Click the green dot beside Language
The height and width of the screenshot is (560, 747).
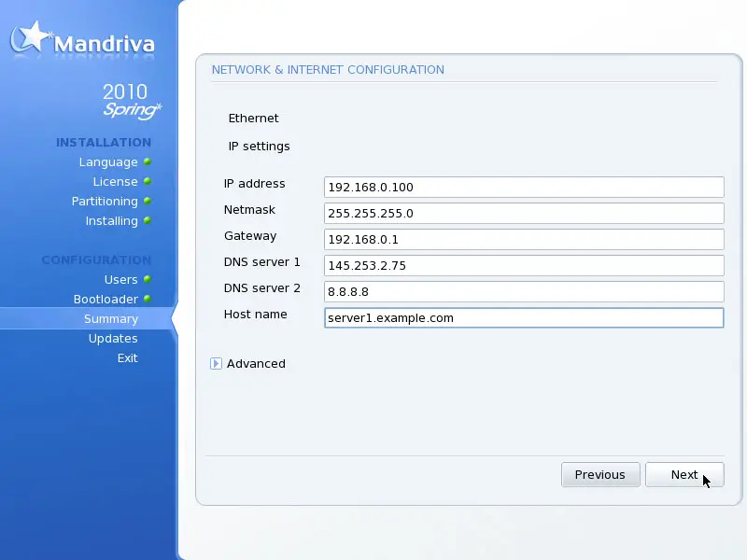pos(148,161)
